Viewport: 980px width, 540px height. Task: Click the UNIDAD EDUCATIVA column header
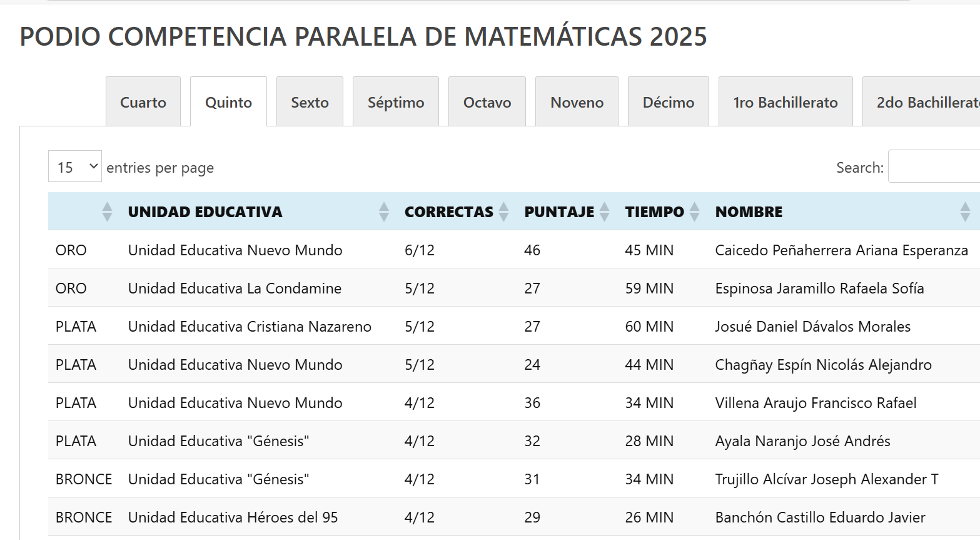point(205,212)
